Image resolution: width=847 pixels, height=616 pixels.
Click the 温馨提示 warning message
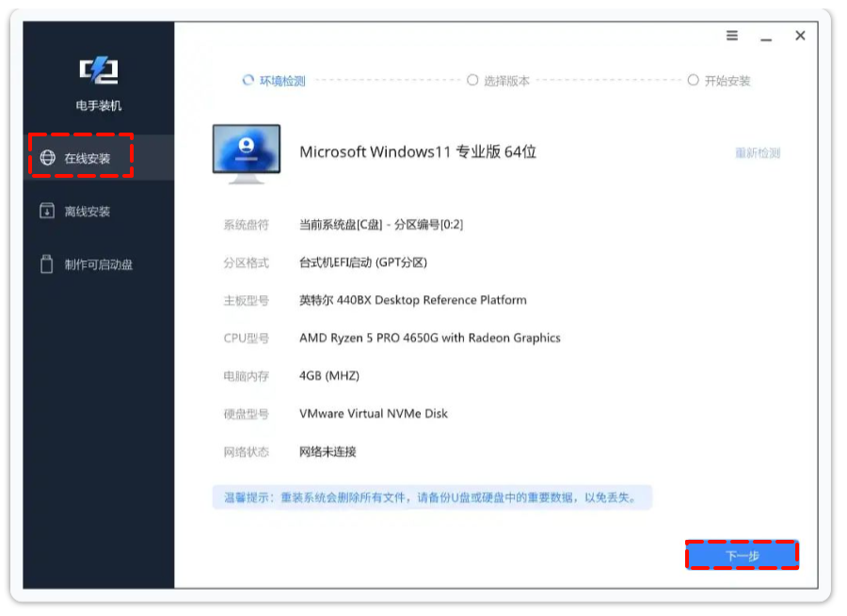(432, 498)
